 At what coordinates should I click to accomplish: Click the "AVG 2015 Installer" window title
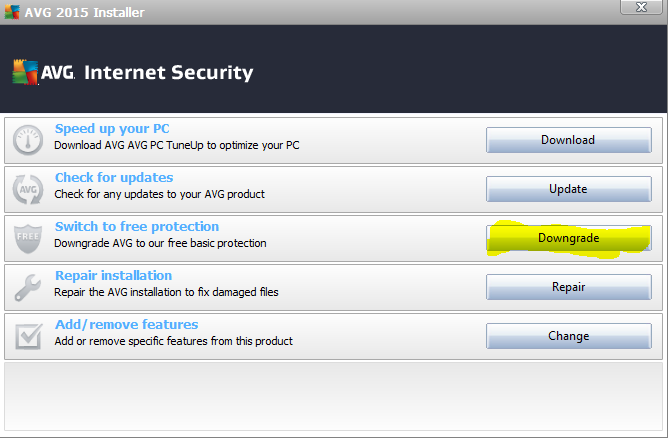click(x=80, y=12)
